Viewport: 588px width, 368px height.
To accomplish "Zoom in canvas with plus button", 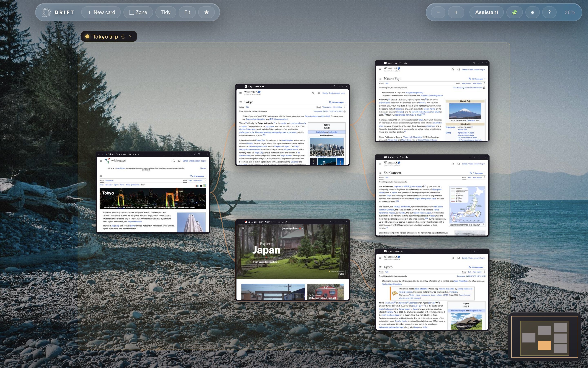I will pos(456,12).
